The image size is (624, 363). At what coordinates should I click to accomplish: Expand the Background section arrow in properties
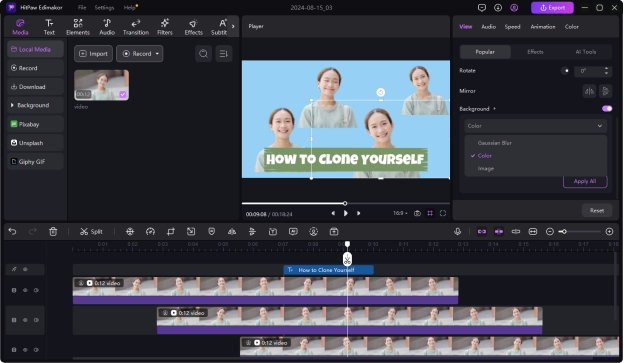(x=495, y=109)
